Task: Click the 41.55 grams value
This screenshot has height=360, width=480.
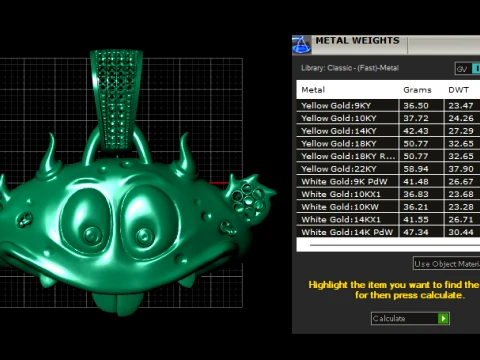Action: [416, 220]
